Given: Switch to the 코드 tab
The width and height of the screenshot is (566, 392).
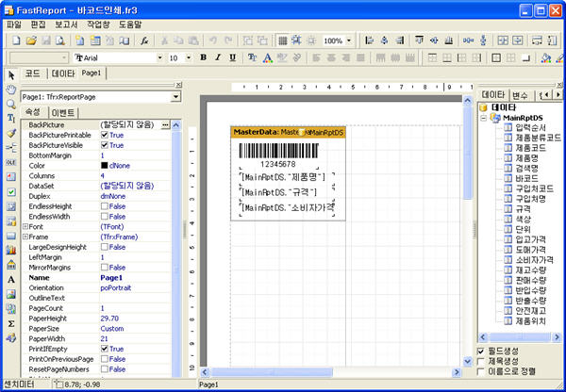Looking at the screenshot, I should point(32,73).
